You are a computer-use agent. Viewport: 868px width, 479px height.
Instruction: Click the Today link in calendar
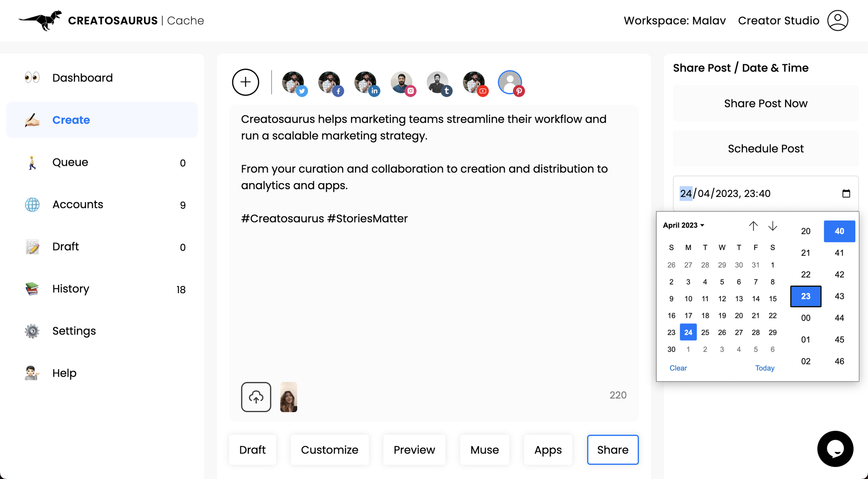pyautogui.click(x=765, y=367)
